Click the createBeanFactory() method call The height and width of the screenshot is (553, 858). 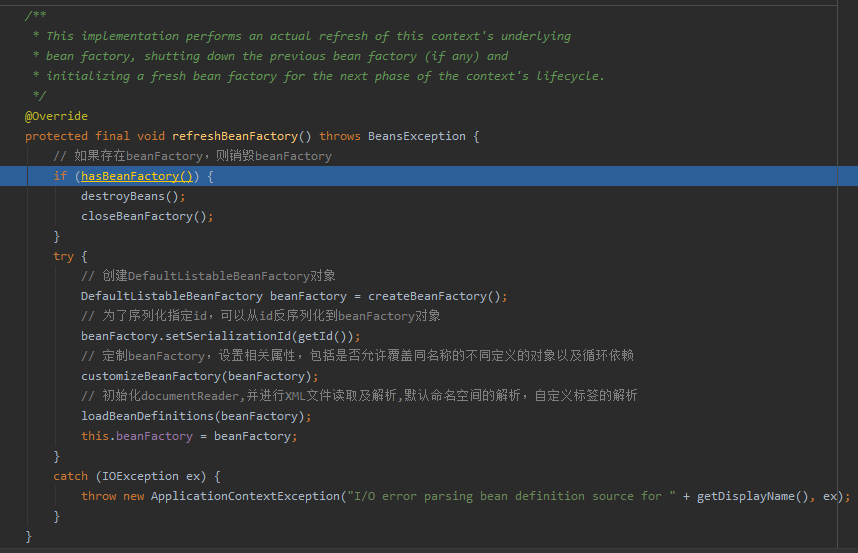coord(434,296)
